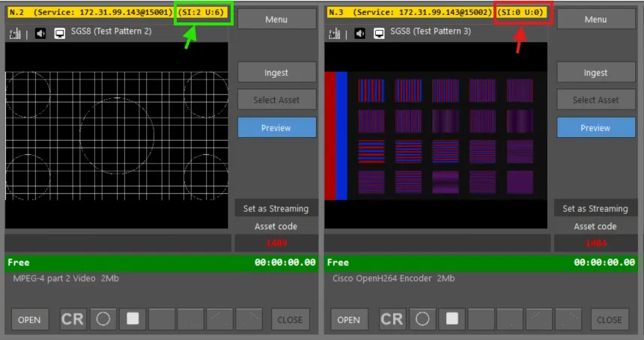Click Ingest in the N.2 panel
The height and width of the screenshot is (340, 644).
tap(276, 73)
